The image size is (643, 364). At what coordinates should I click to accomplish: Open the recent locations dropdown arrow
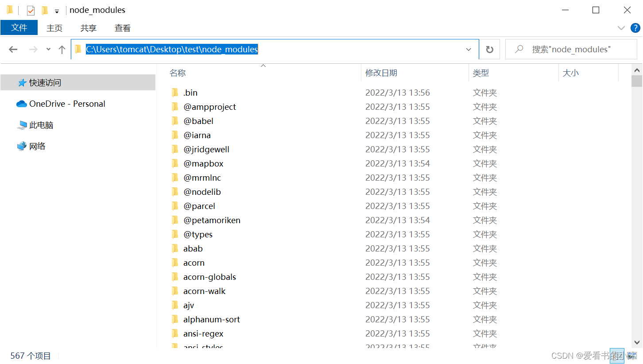pyautogui.click(x=48, y=50)
